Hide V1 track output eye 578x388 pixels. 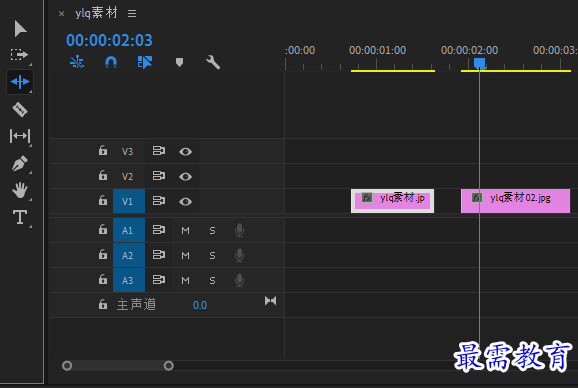coord(185,202)
